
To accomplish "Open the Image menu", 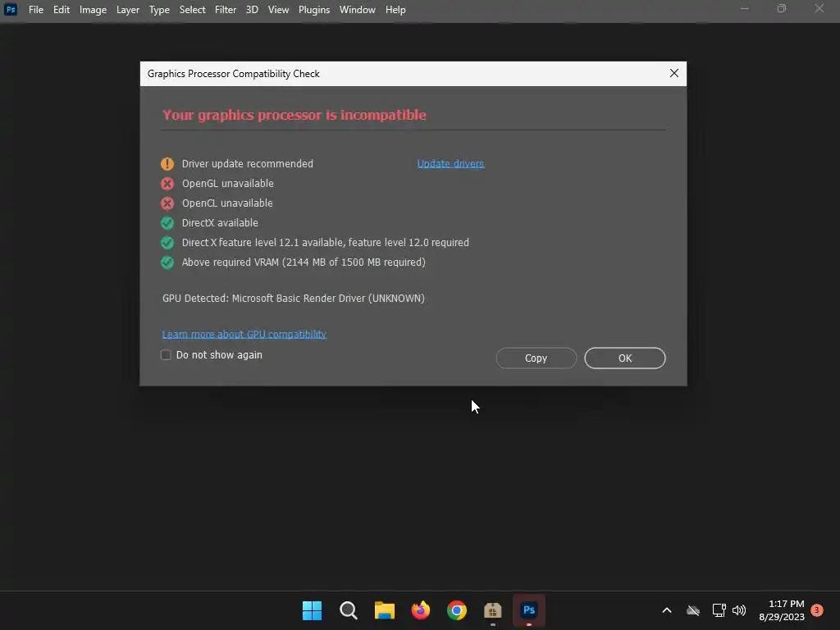I will (93, 10).
